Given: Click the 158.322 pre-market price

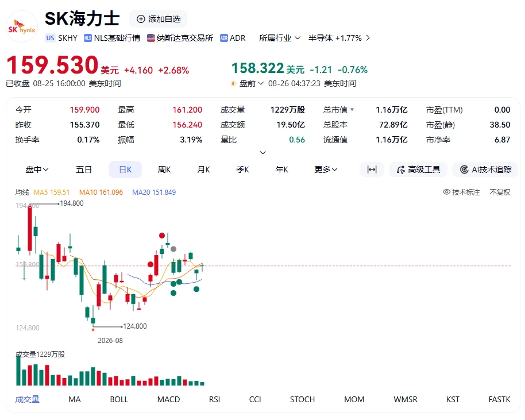Looking at the screenshot, I should pyautogui.click(x=258, y=68).
